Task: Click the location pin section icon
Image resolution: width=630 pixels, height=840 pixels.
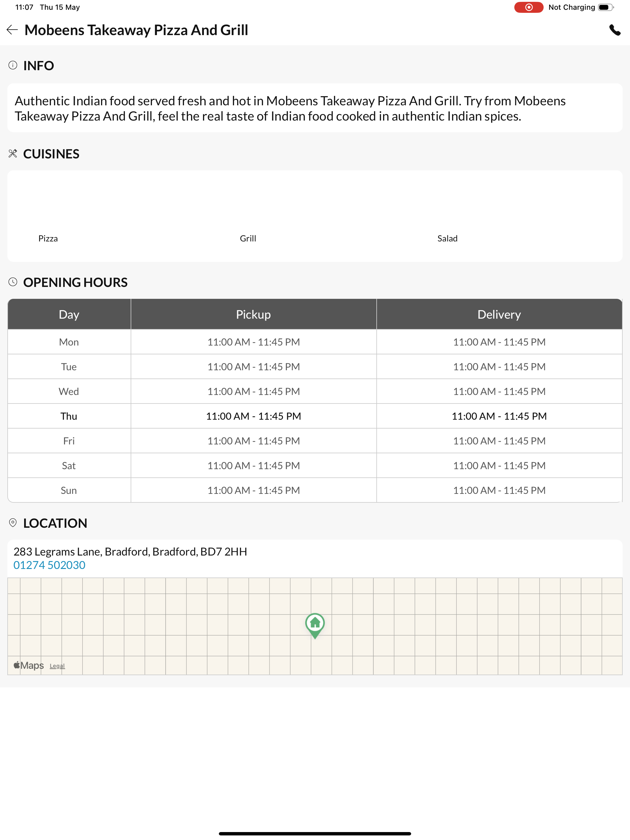Action: [x=13, y=523]
